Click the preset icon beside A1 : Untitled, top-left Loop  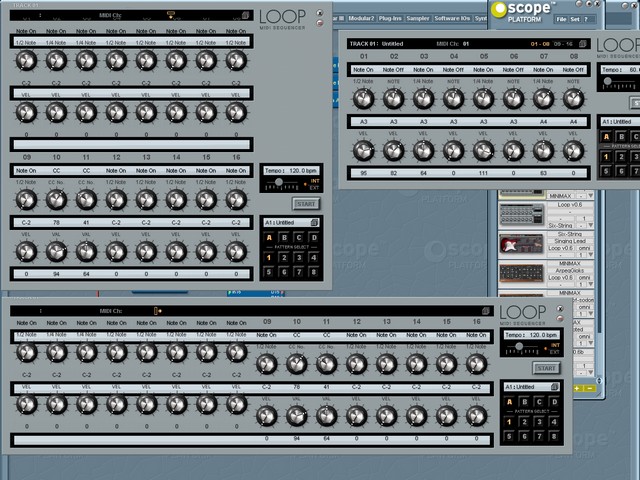(314, 222)
